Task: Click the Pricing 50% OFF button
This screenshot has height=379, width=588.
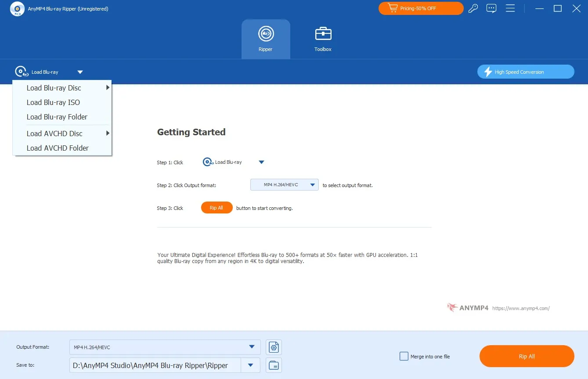Action: pyautogui.click(x=420, y=8)
